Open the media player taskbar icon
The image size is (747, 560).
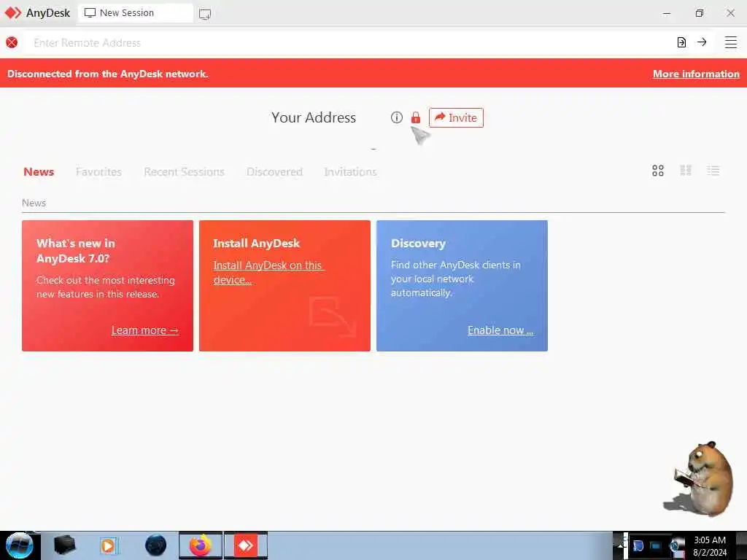point(109,545)
